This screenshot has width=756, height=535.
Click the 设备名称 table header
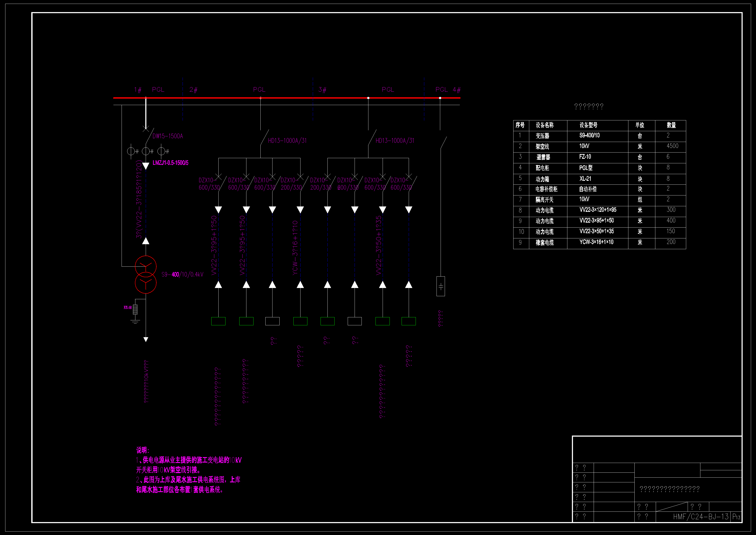tap(545, 125)
